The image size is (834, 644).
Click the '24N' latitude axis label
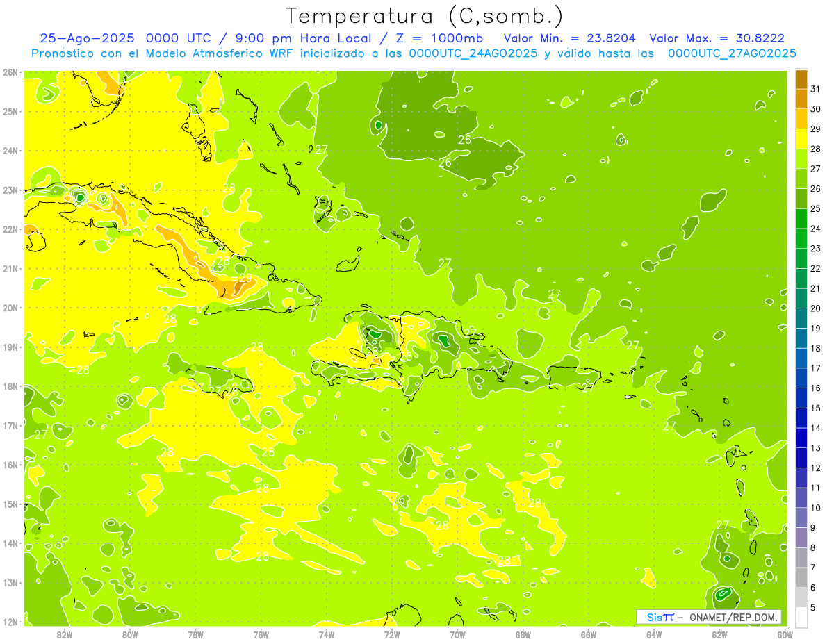point(10,151)
